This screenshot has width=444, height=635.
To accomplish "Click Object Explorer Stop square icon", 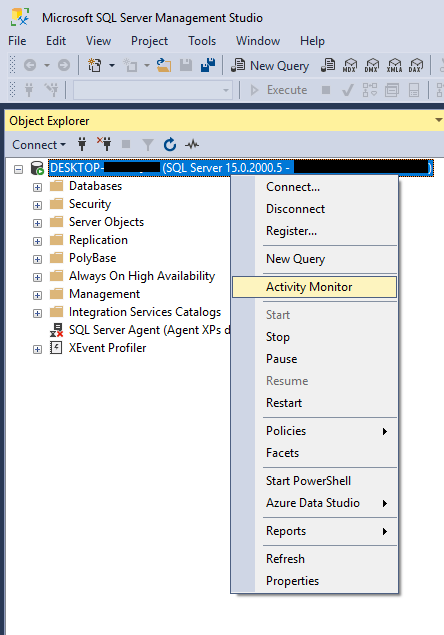I will point(126,144).
